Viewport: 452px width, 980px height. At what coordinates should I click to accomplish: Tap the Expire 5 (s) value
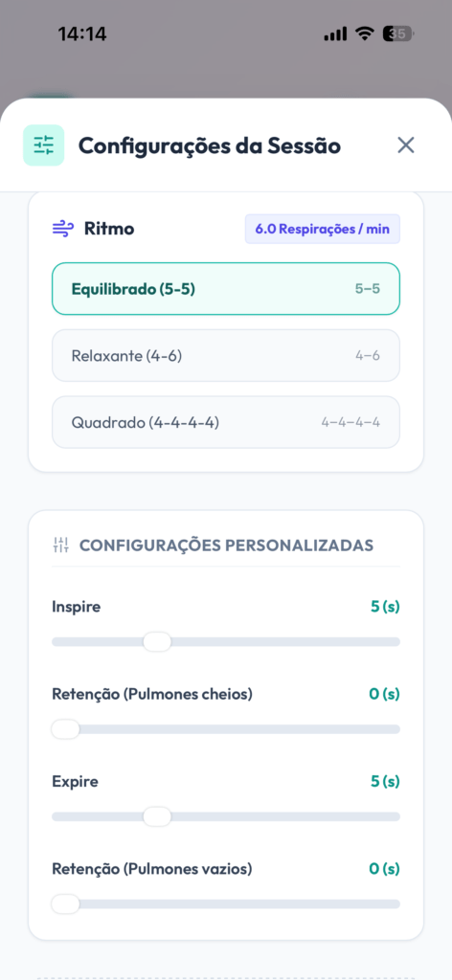pos(385,781)
